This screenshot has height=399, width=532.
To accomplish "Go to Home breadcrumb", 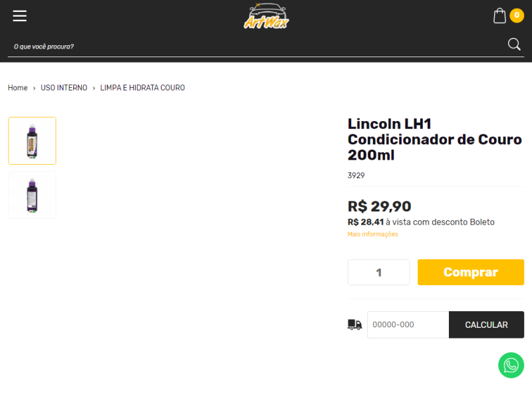I will 18,88.
